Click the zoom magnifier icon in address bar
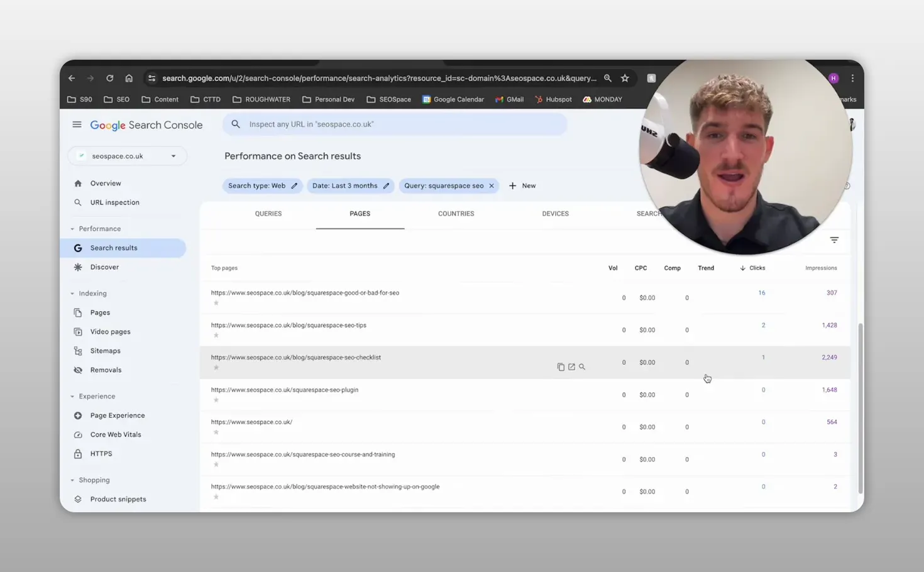 pos(608,79)
